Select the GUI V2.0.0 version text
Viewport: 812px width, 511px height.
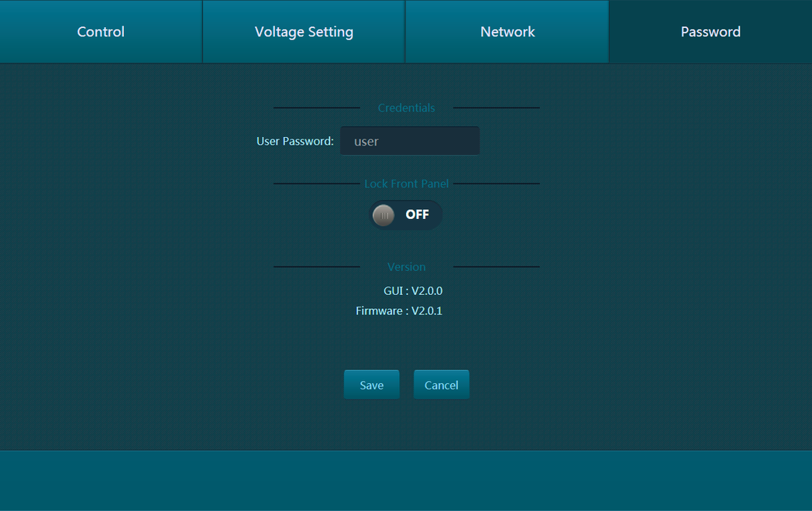click(413, 291)
